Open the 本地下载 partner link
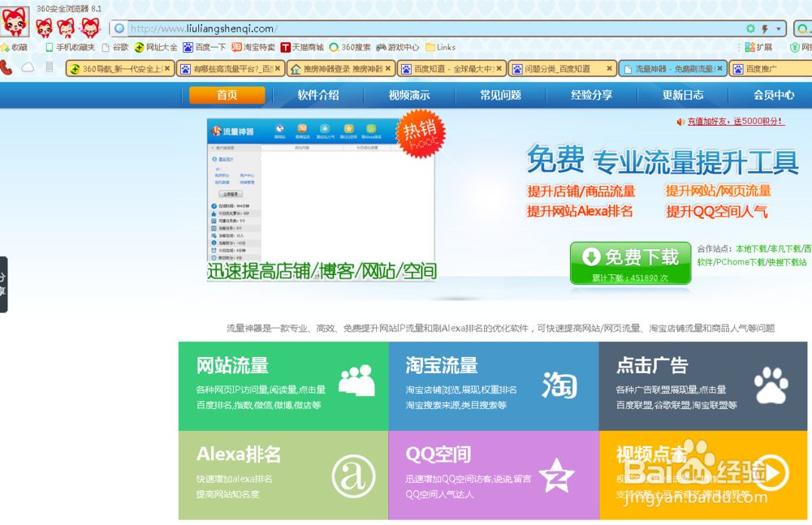 (x=751, y=249)
